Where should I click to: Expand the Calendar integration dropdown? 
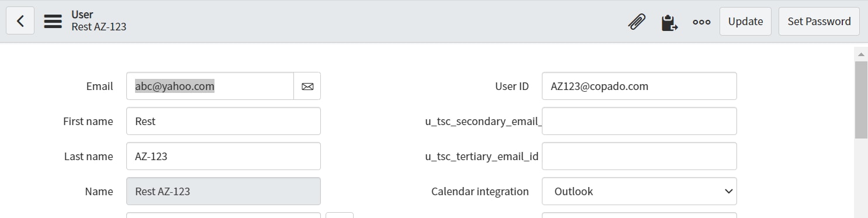point(639,191)
